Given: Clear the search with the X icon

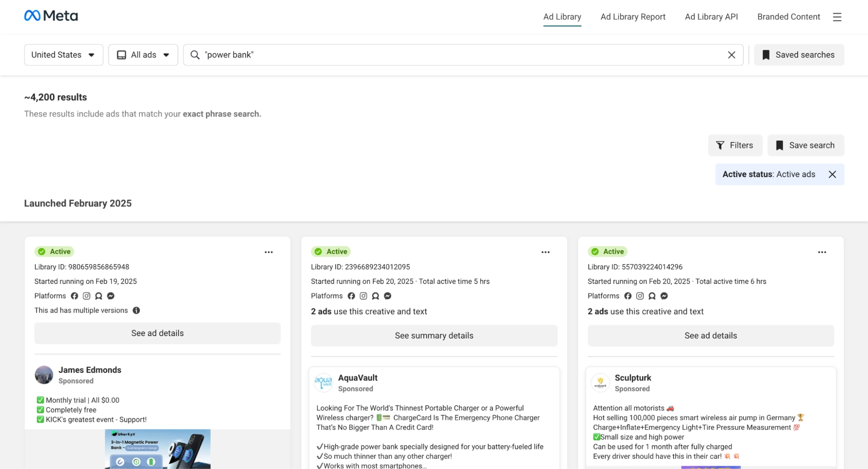Looking at the screenshot, I should (x=731, y=55).
